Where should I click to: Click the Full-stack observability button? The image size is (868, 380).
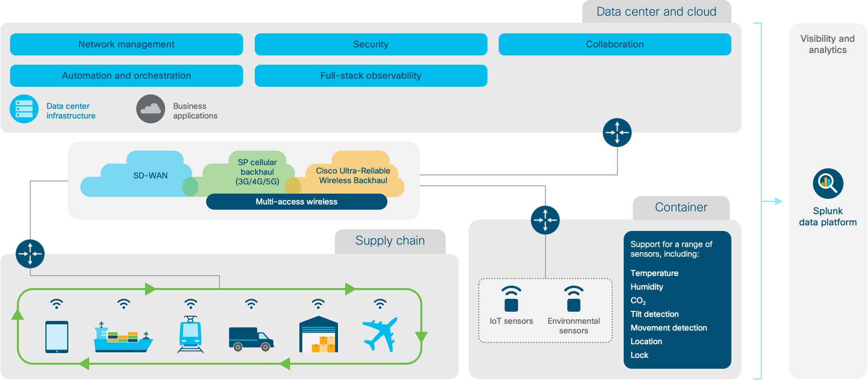click(371, 76)
